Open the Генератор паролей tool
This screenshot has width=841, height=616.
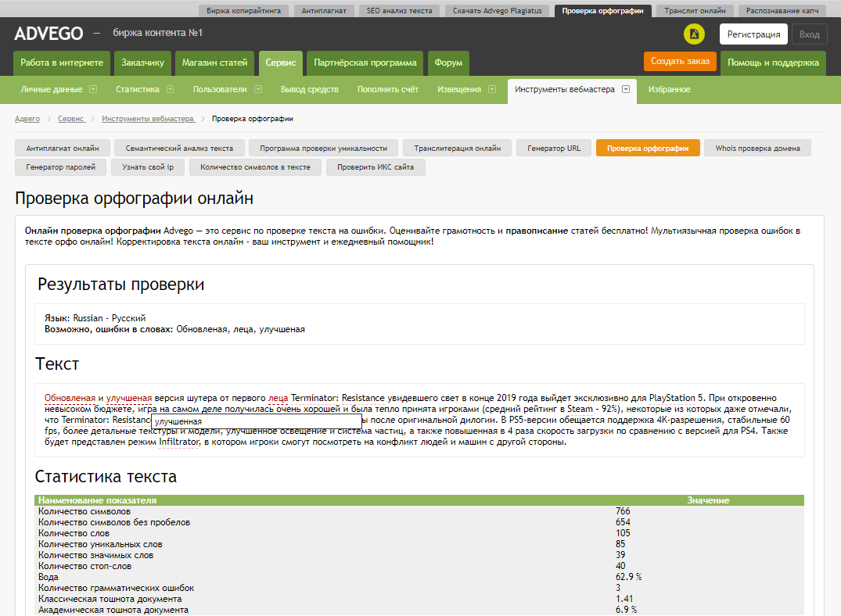point(59,167)
